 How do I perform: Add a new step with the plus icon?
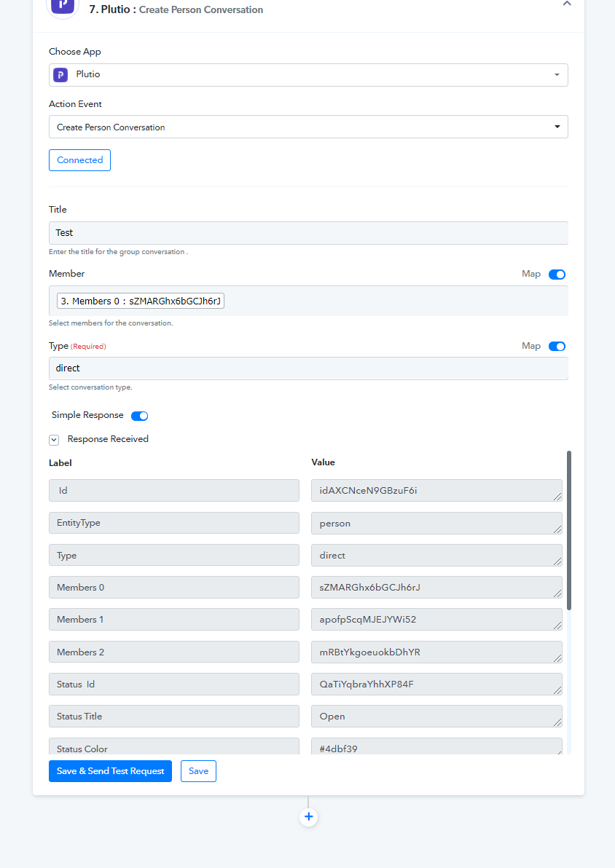[309, 817]
